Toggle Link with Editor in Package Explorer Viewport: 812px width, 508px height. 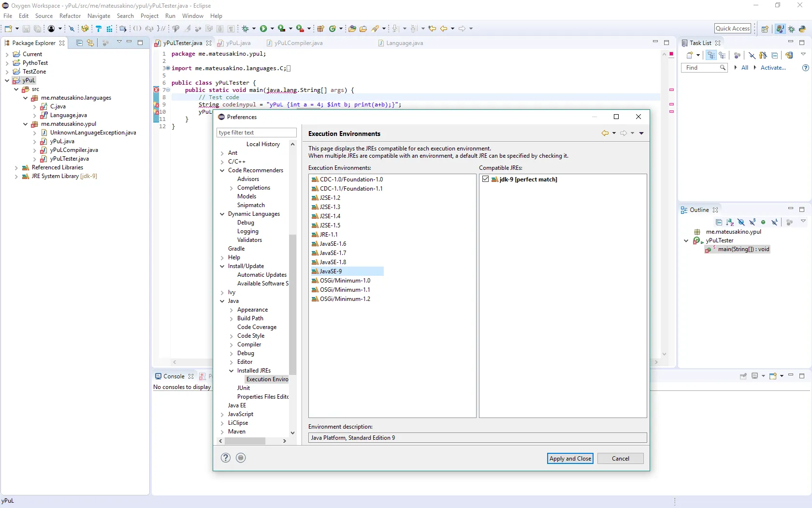[x=90, y=43]
